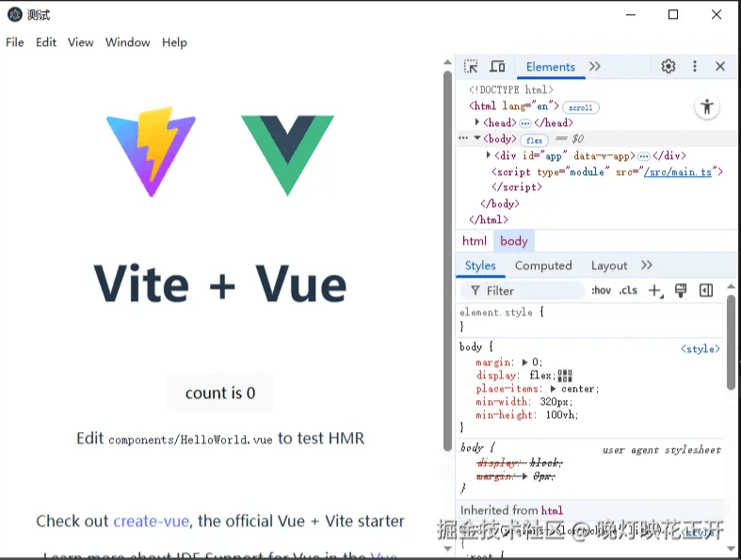
Task: Select the closing </body> tag line
Action: [x=500, y=203]
